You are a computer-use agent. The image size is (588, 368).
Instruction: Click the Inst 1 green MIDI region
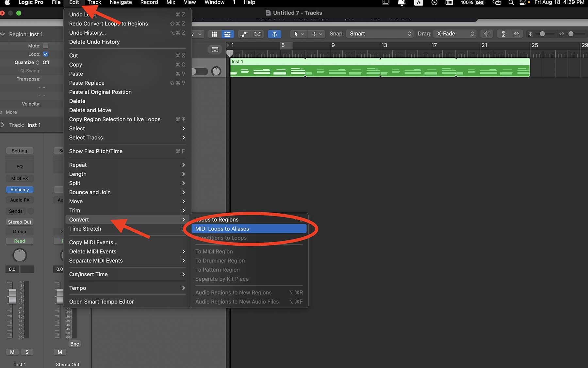tap(380, 68)
